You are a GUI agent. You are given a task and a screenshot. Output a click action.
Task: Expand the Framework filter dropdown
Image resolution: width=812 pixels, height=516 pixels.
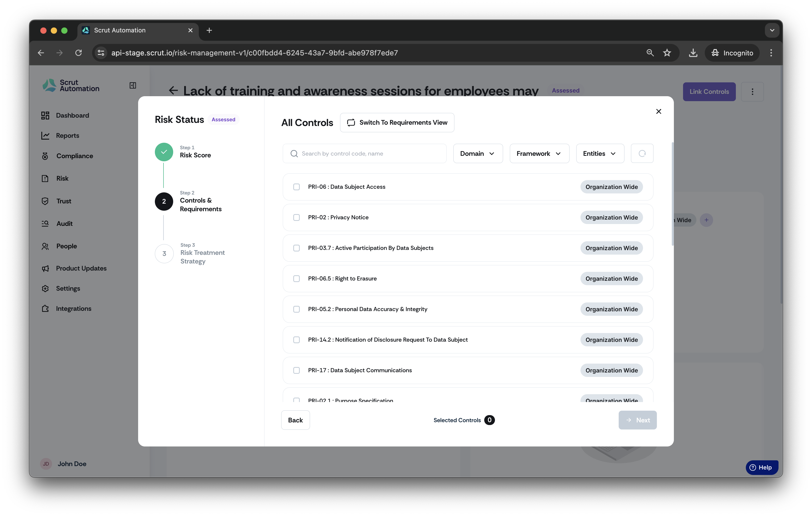[x=539, y=153]
